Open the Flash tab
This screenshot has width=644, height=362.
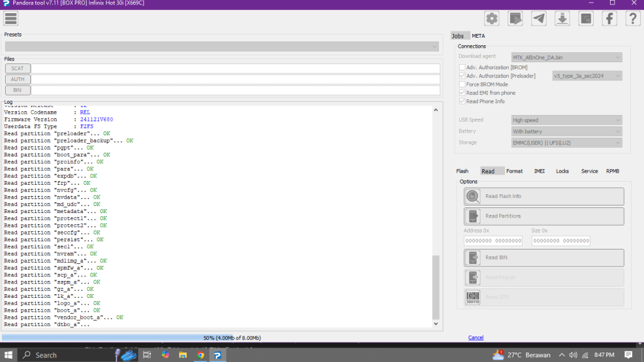462,171
